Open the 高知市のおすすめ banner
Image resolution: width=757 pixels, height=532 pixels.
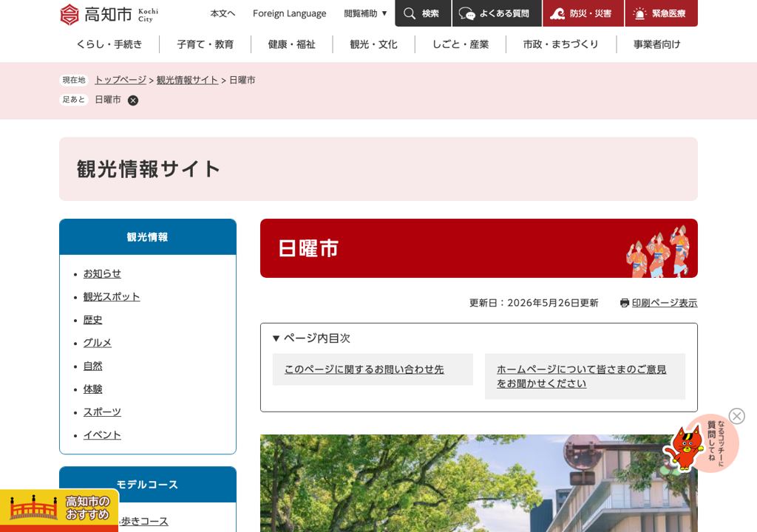(59, 511)
